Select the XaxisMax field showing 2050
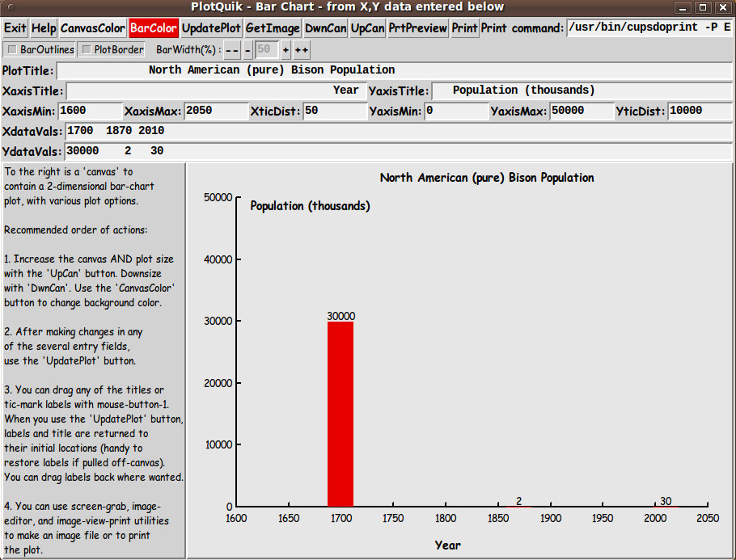The image size is (736, 560). [216, 112]
